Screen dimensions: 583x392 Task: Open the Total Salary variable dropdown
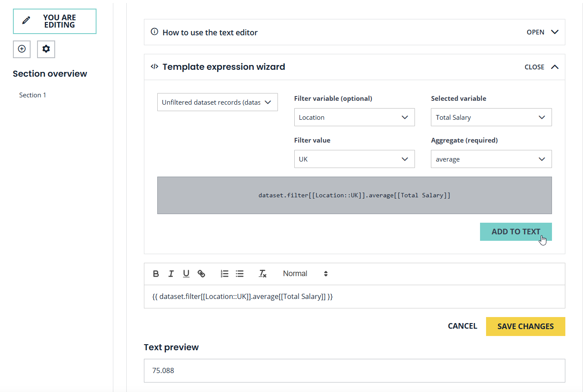pos(491,117)
